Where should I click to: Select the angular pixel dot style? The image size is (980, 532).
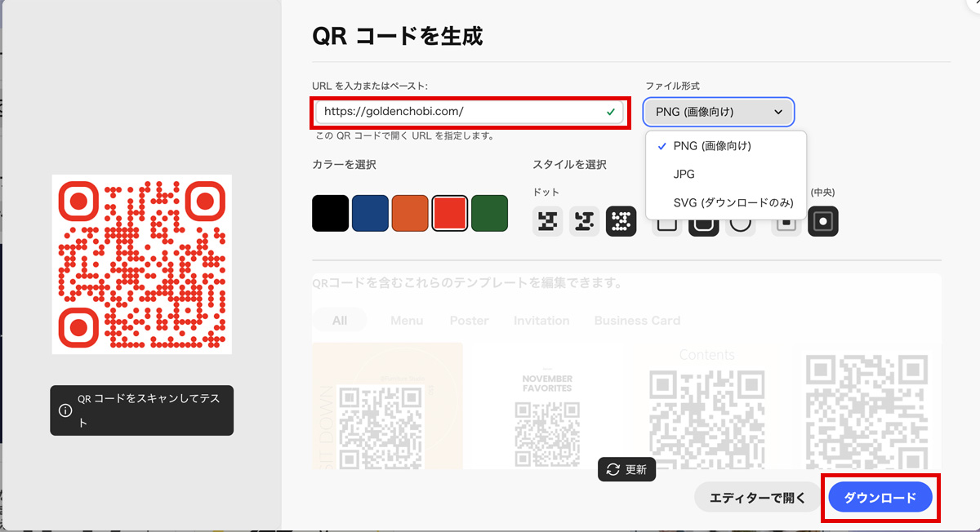(584, 221)
